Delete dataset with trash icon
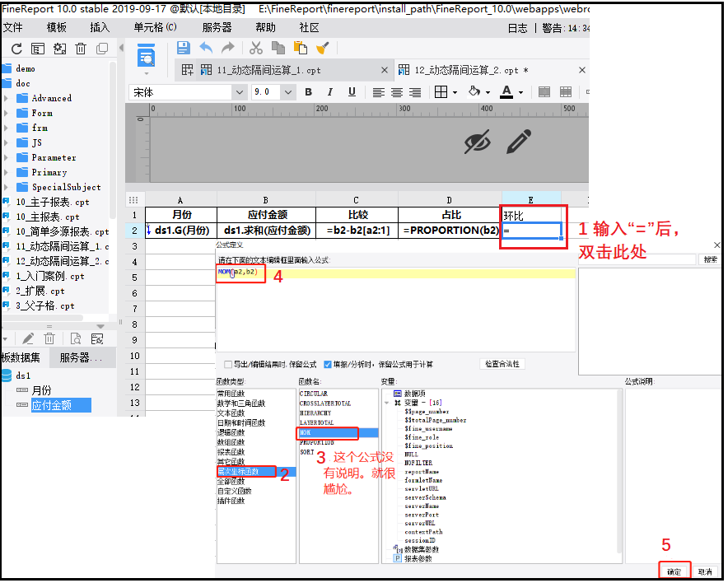 49,338
